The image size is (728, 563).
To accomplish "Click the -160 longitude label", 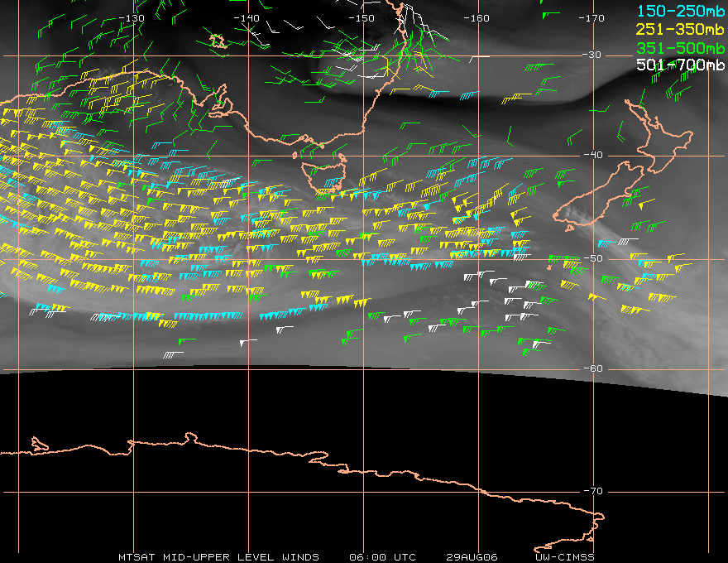I will (477, 17).
